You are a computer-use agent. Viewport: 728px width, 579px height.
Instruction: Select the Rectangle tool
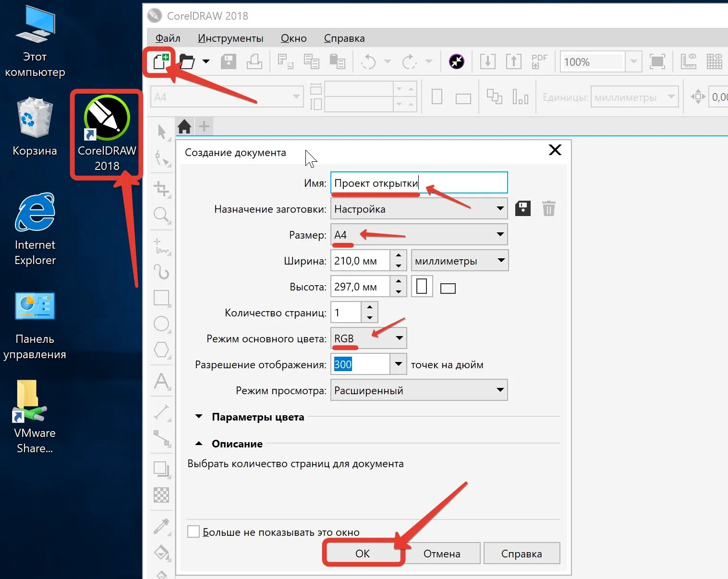point(162,298)
